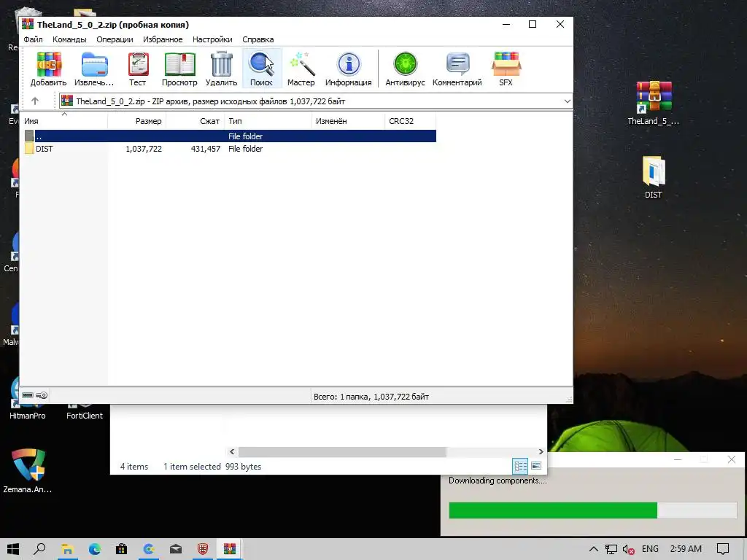Open the 2:59 AM clock flyout
This screenshot has height=560, width=747.
click(x=686, y=549)
